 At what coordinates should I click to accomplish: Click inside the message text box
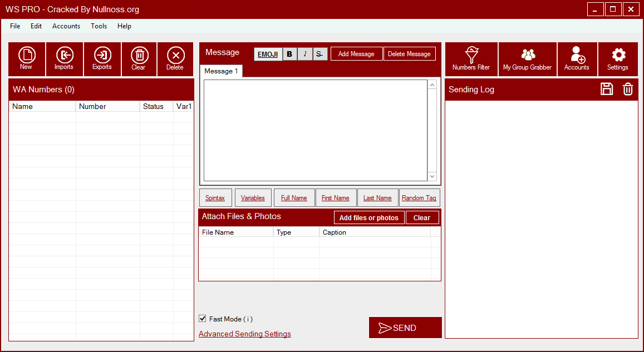click(316, 131)
